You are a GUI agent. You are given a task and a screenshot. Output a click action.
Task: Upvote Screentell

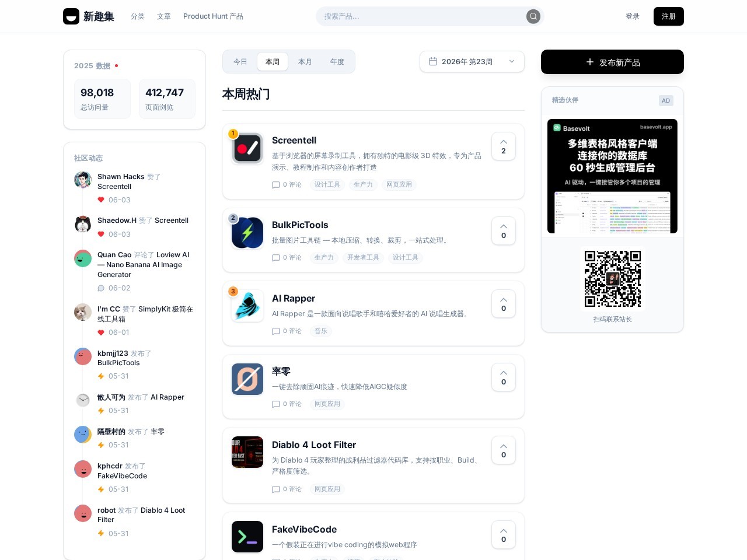(x=504, y=146)
